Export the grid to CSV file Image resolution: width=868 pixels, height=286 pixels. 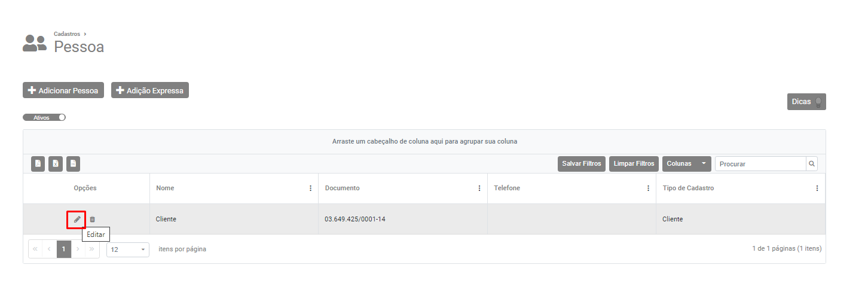[x=73, y=163]
